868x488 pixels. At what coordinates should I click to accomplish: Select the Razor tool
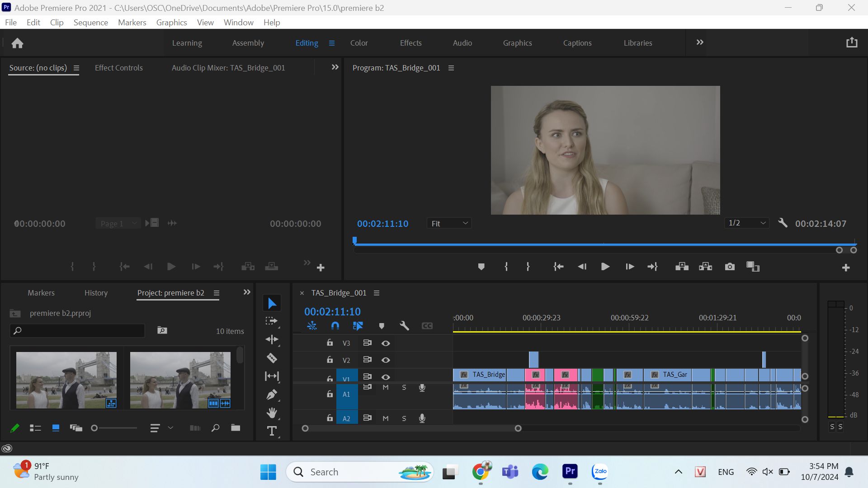pyautogui.click(x=272, y=358)
